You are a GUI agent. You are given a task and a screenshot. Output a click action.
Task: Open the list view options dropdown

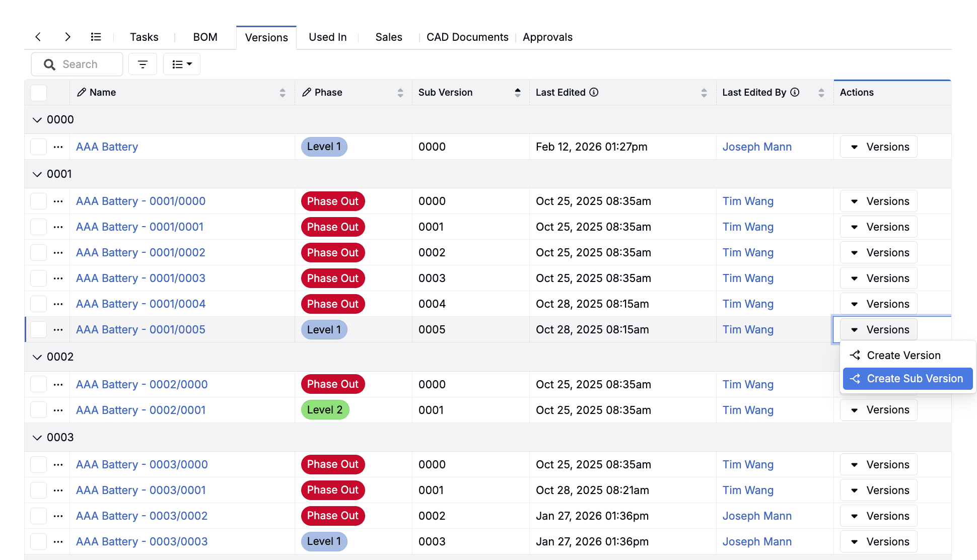pyautogui.click(x=182, y=64)
